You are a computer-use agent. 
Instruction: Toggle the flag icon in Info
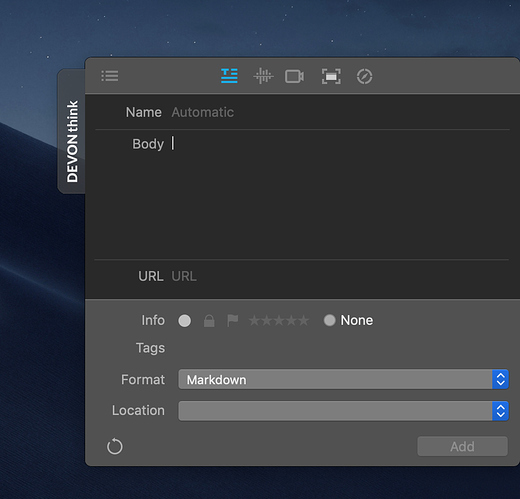pos(232,321)
